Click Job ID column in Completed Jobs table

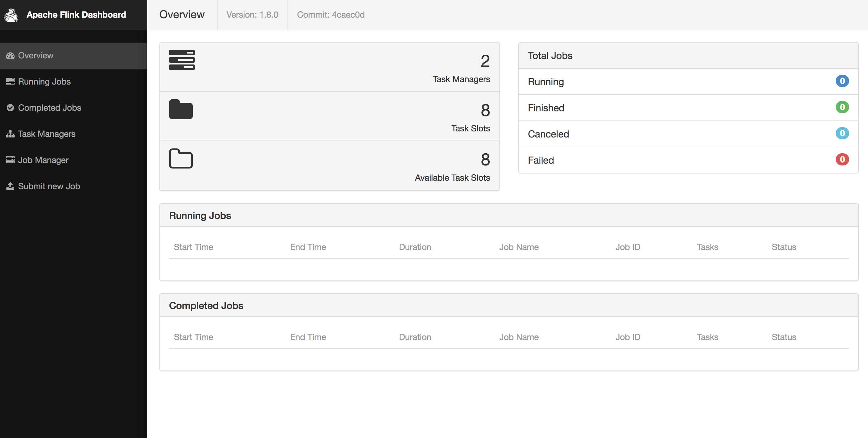(628, 337)
